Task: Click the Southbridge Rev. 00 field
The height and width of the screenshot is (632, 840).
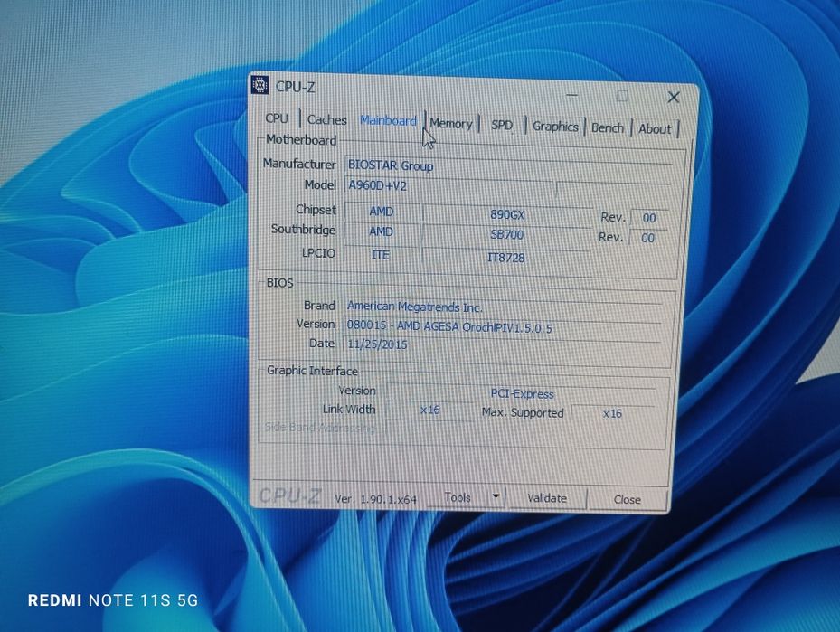Action: point(647,238)
